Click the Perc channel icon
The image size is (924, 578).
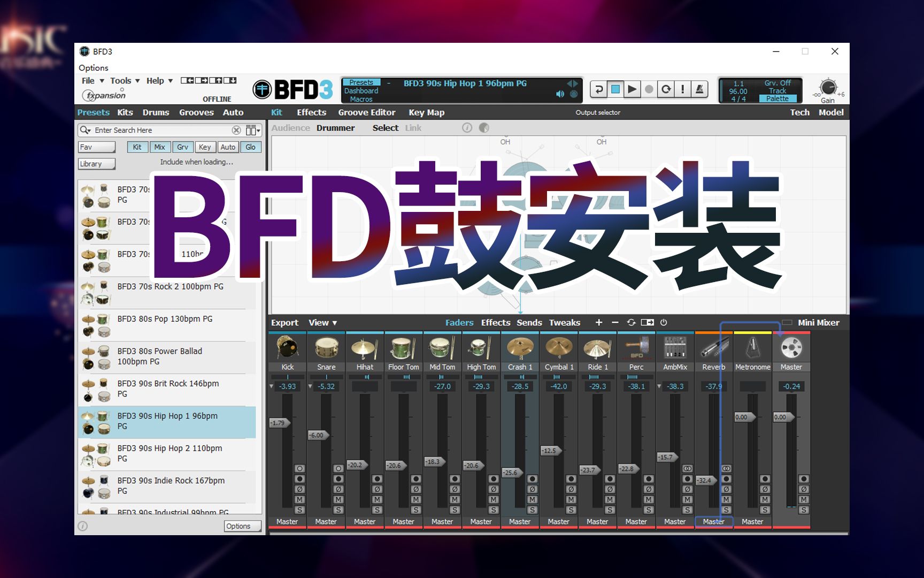coord(636,348)
